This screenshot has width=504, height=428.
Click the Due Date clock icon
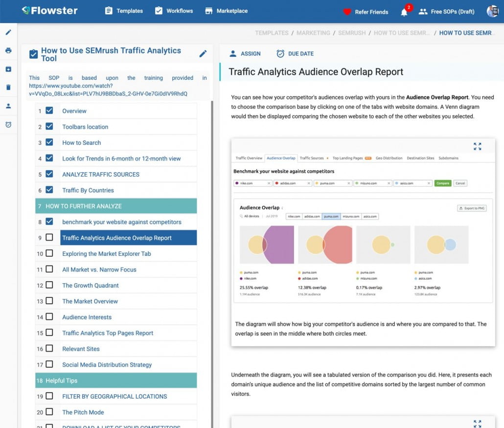280,54
